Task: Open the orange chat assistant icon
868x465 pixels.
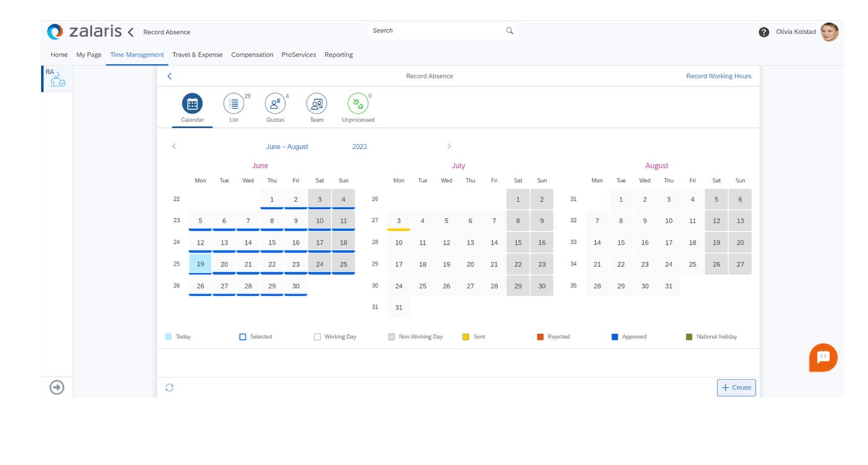Action: tap(823, 357)
